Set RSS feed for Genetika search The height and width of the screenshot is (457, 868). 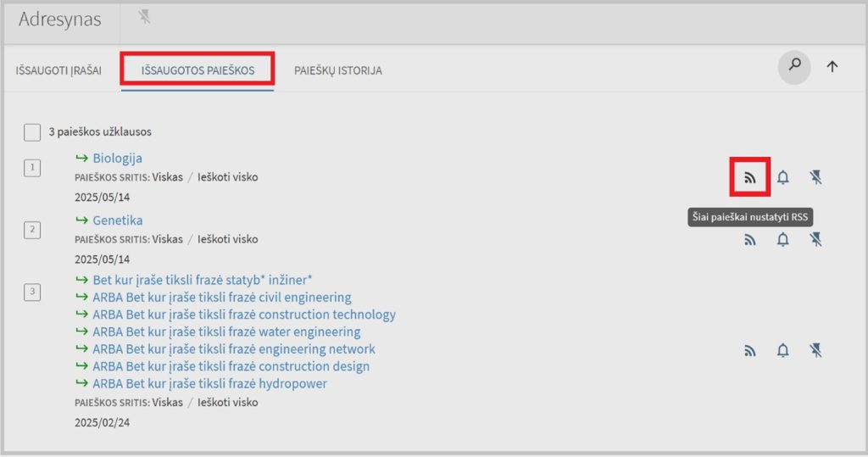tap(749, 240)
